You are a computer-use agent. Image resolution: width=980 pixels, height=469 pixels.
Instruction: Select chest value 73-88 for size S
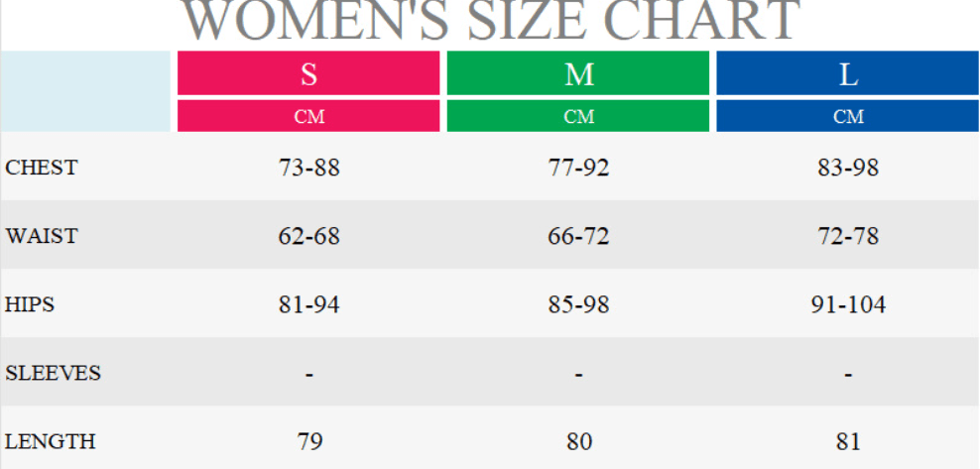(308, 168)
